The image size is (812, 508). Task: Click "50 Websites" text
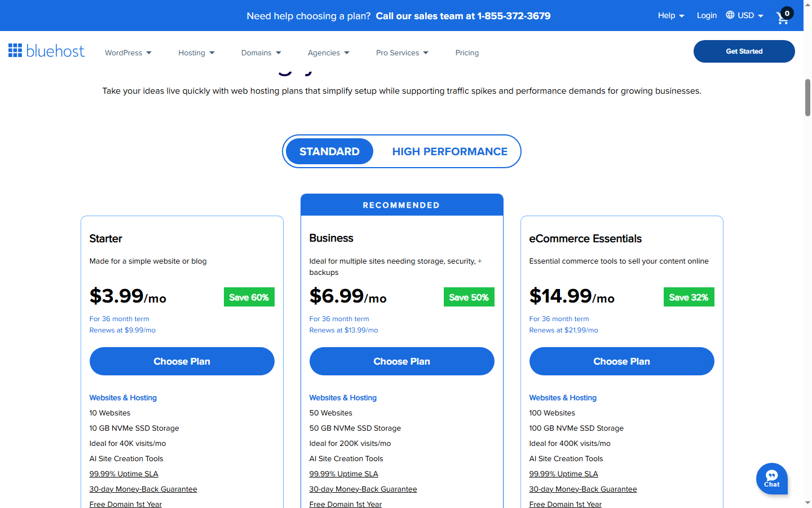[330, 413]
